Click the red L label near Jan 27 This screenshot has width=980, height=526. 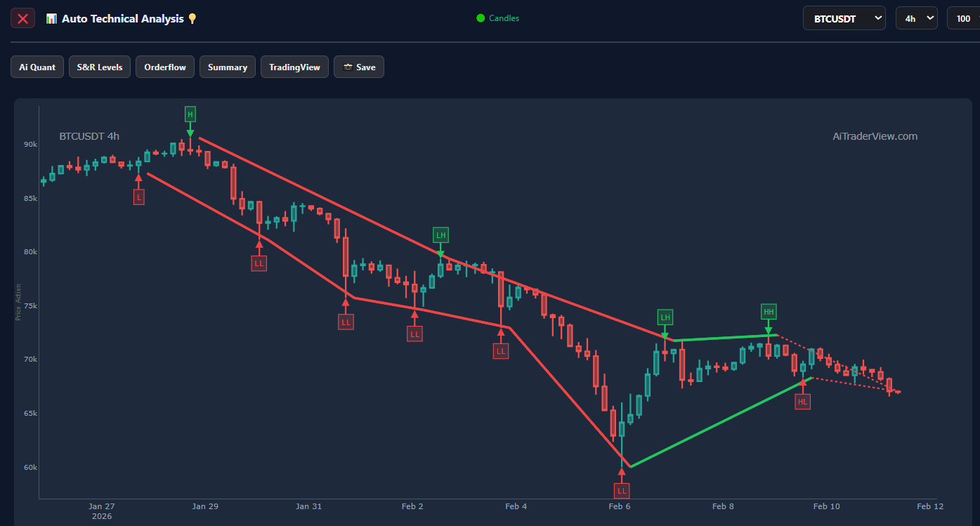pyautogui.click(x=139, y=197)
